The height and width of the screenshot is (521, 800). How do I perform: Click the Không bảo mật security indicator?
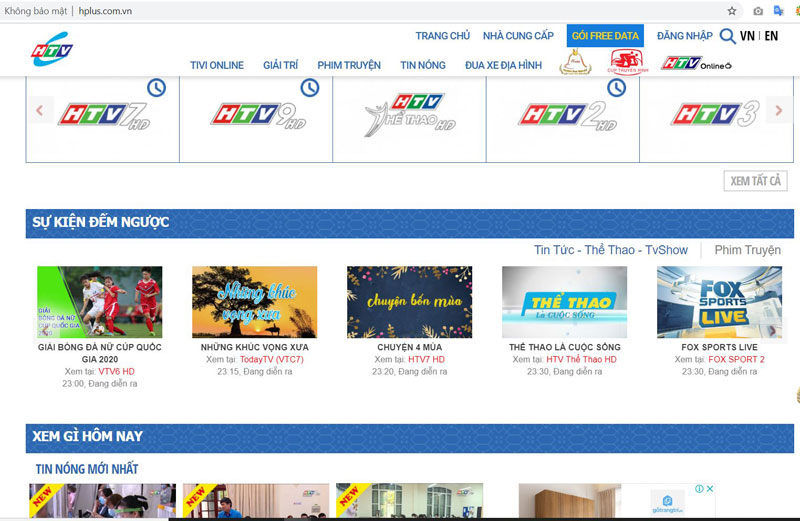(x=36, y=11)
